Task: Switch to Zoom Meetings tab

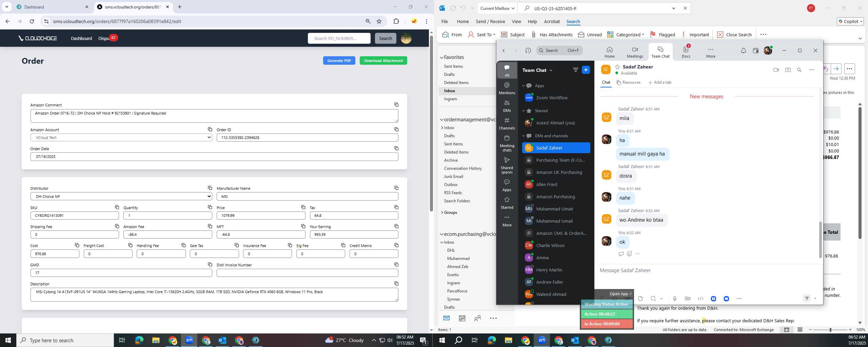Action: pos(635,53)
